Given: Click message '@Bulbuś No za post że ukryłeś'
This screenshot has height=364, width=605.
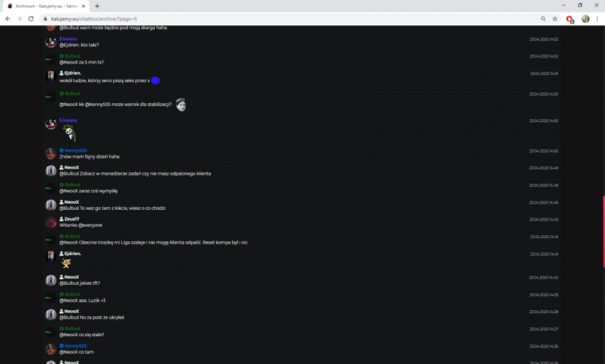Looking at the screenshot, I should coord(92,317).
